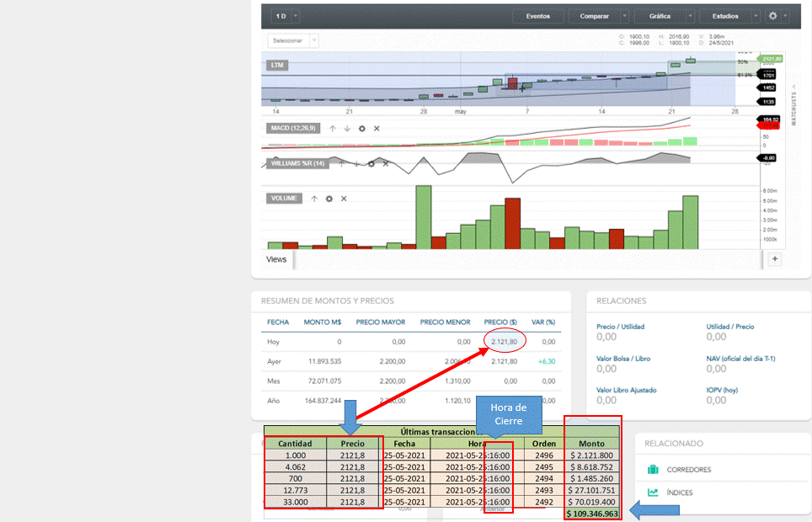Click total monto $ 109.346.963 cell

pyautogui.click(x=592, y=514)
